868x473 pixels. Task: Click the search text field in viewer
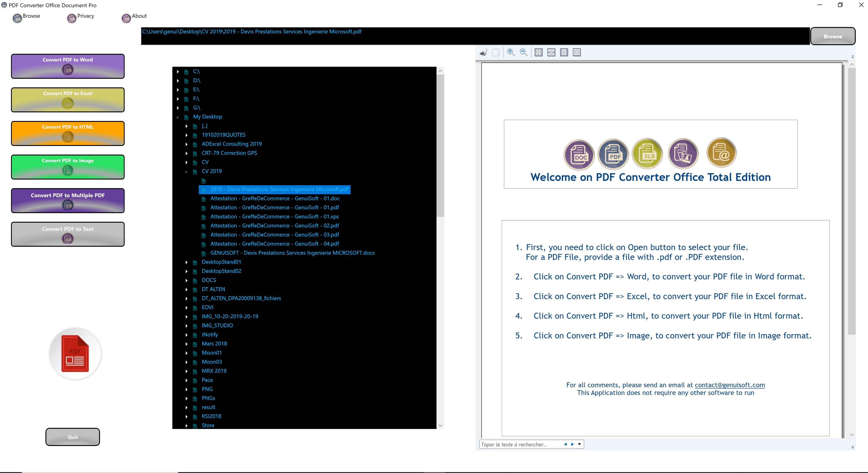519,444
